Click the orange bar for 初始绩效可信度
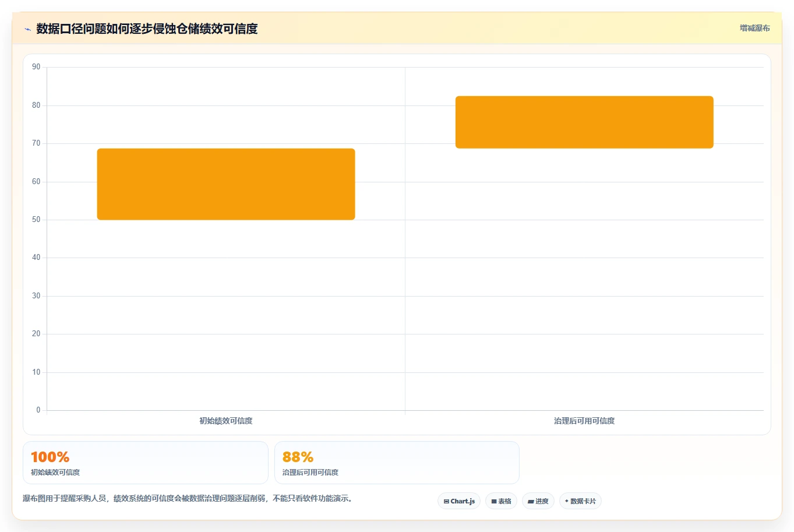The height and width of the screenshot is (532, 794). pyautogui.click(x=226, y=184)
